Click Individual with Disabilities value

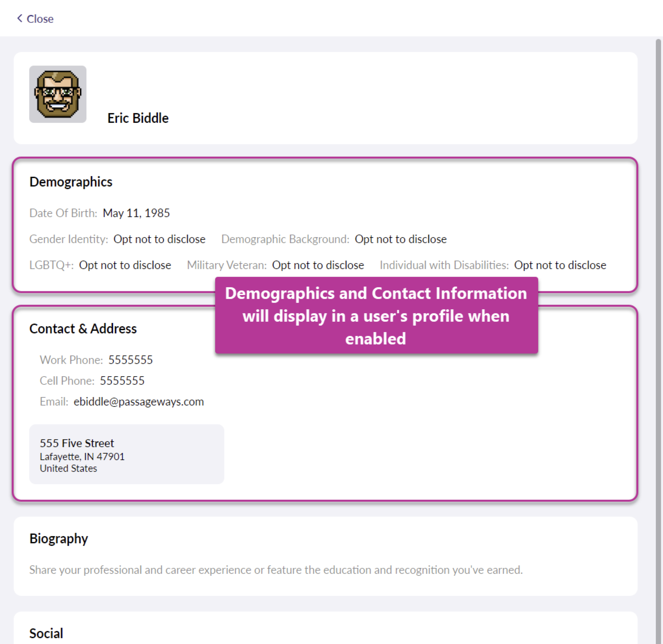click(x=560, y=265)
